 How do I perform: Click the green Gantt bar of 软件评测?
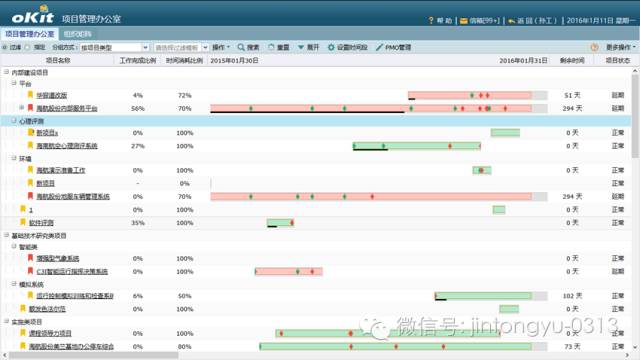[x=280, y=222]
